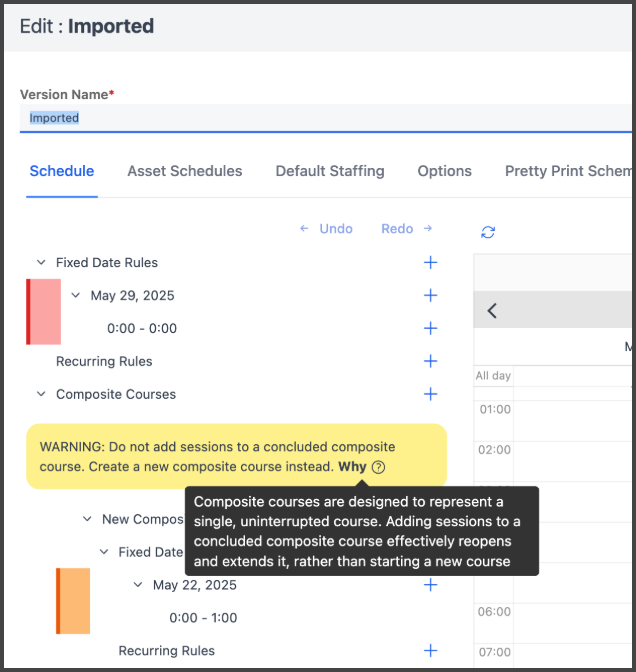636x672 pixels.
Task: Switch to the Asset Schedules tab
Action: 185,171
